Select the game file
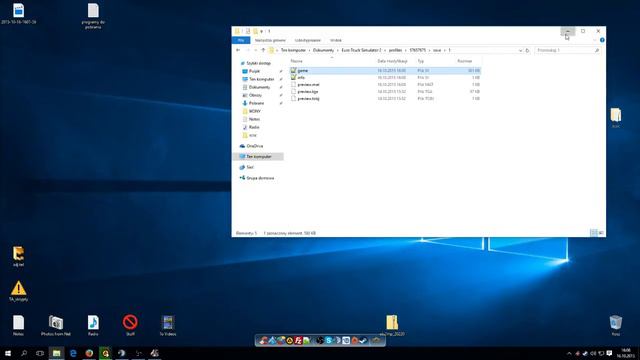This screenshot has width=640, height=360. (385, 71)
